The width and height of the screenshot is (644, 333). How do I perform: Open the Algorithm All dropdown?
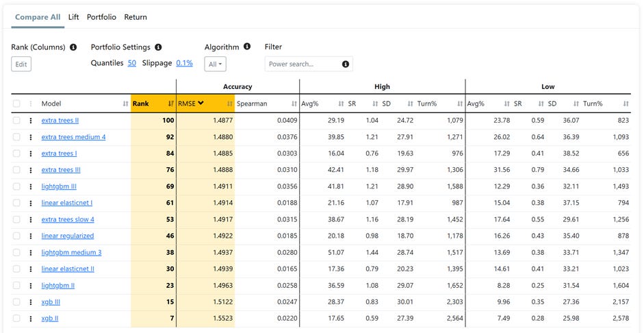(215, 64)
